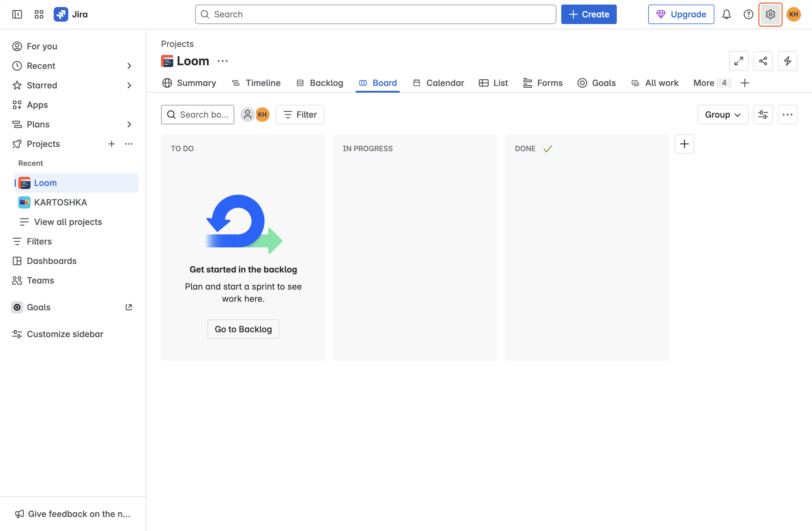Screen dimensions: 812x531
Task: Toggle the KH assignee avatar filter
Action: pyautogui.click(x=262, y=115)
